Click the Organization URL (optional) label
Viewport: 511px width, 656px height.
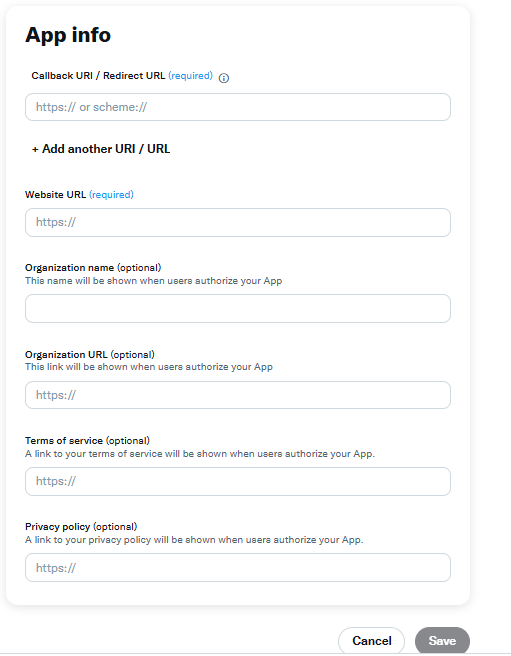[x=90, y=354]
